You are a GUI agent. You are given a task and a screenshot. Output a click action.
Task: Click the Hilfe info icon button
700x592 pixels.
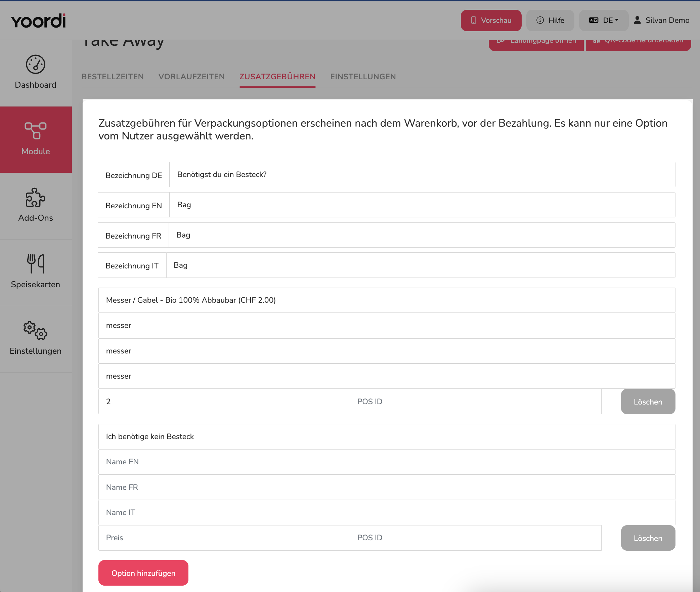point(550,20)
